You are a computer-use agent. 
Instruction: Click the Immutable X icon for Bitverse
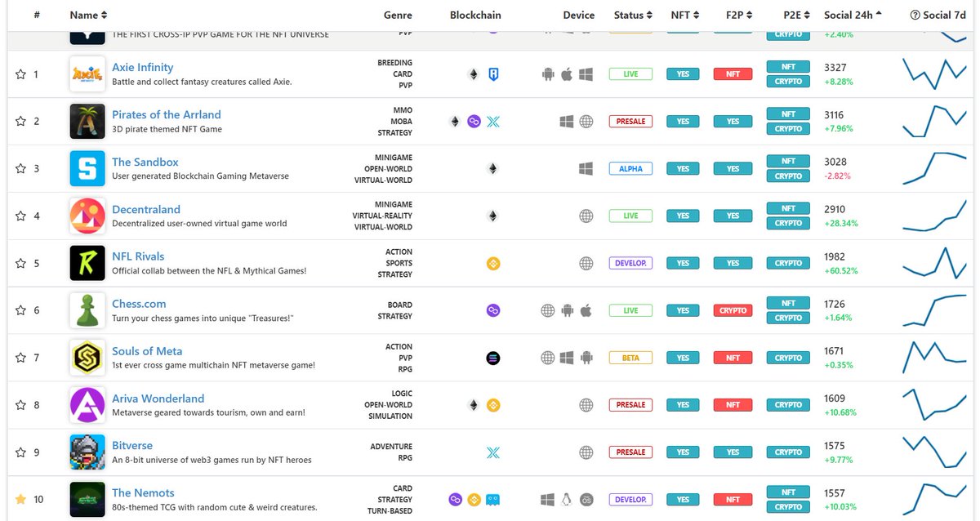point(493,452)
